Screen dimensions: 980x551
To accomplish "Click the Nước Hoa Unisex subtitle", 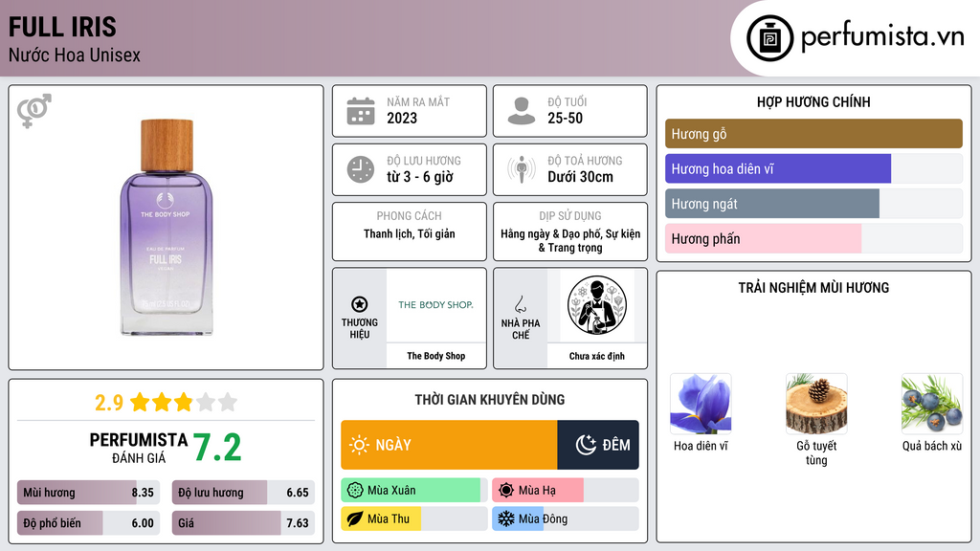I will click(x=75, y=55).
